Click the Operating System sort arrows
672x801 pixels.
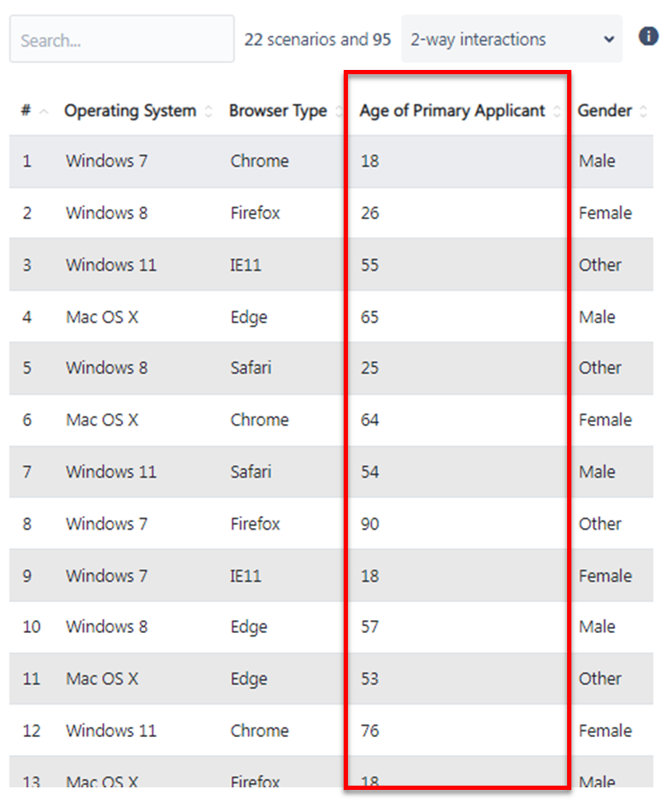[x=208, y=111]
